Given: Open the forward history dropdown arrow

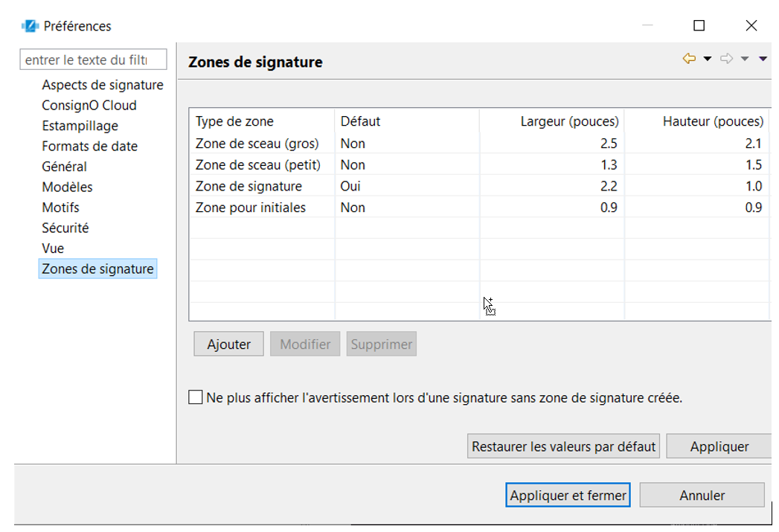Looking at the screenshot, I should coord(745,59).
